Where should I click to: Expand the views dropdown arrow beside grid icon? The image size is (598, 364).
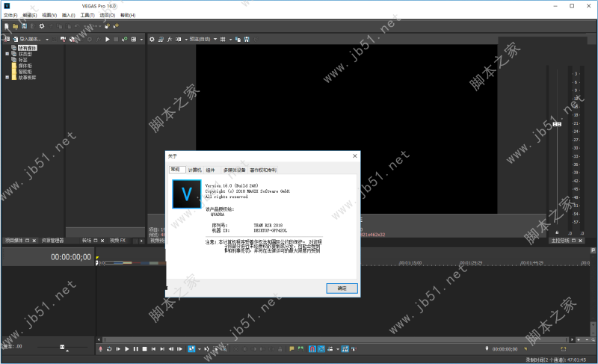tap(141, 40)
